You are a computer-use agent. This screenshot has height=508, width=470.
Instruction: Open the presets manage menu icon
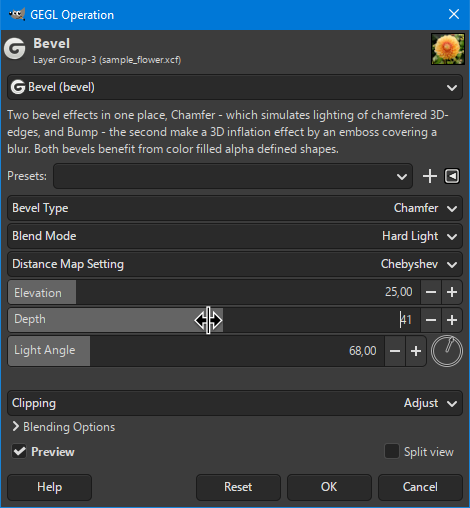click(452, 176)
